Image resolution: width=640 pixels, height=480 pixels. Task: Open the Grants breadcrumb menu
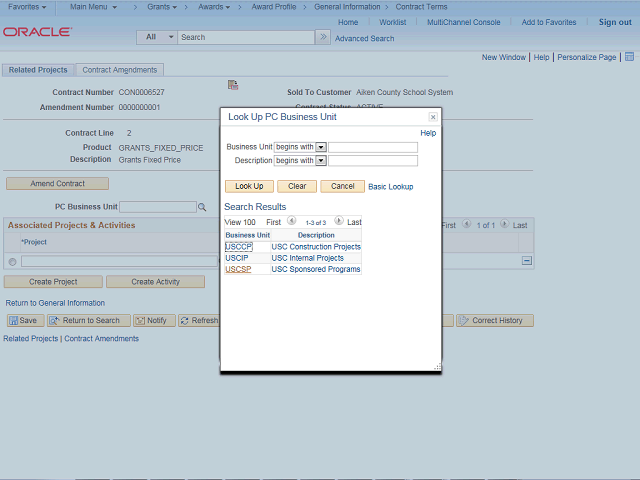(x=162, y=7)
